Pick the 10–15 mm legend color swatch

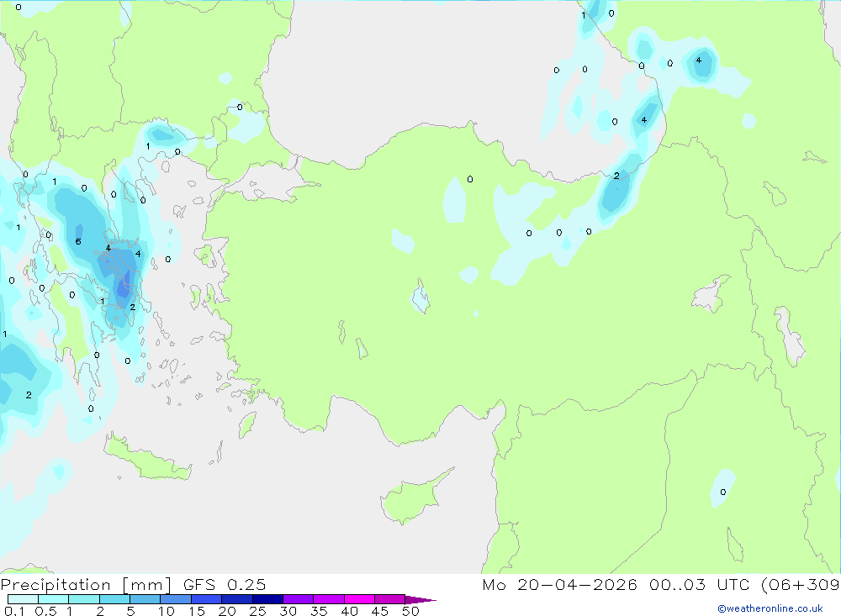[x=176, y=599]
